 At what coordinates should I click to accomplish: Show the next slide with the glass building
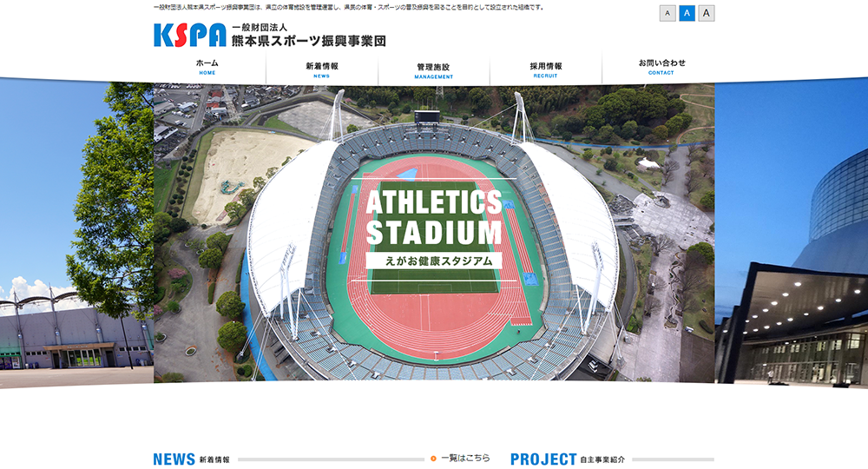point(791,233)
